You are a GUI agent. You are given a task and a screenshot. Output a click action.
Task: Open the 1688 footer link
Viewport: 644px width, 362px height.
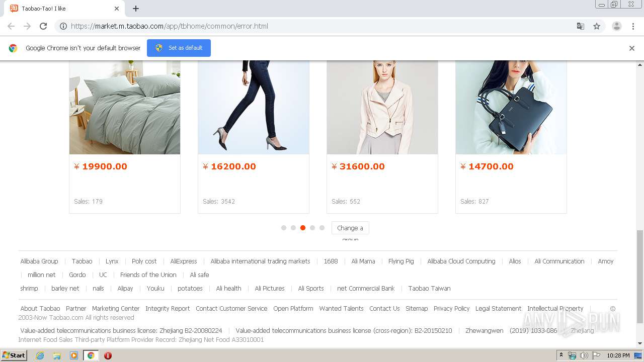click(331, 261)
